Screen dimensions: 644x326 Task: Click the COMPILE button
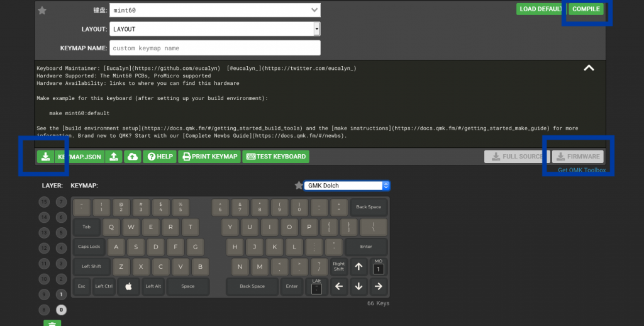point(586,9)
